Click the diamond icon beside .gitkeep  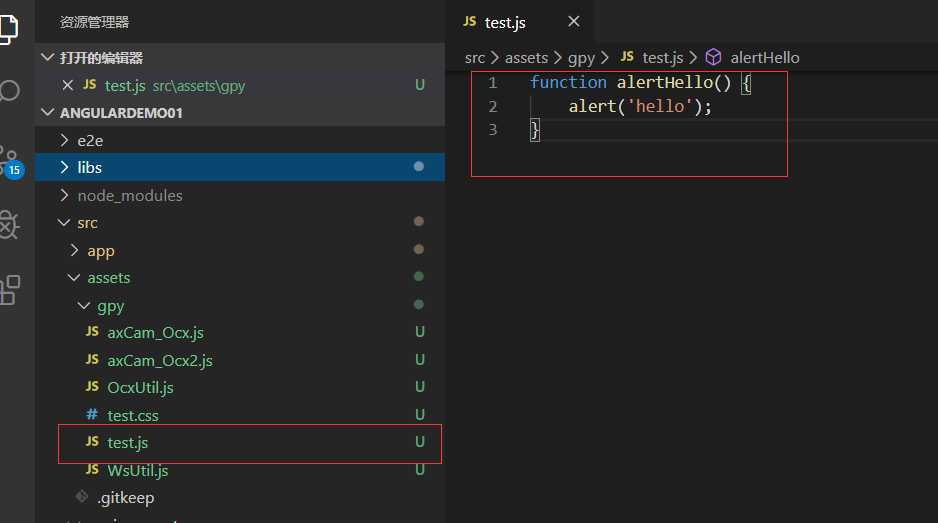click(82, 496)
